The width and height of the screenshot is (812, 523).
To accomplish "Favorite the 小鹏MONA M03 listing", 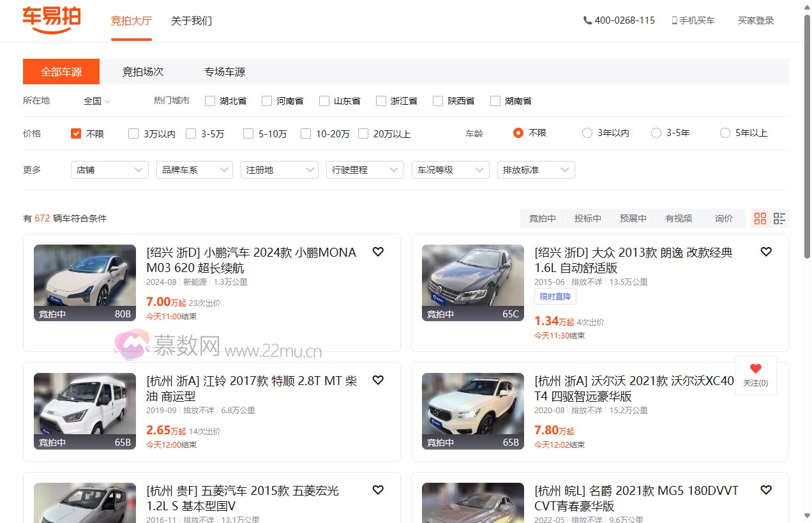I will pyautogui.click(x=378, y=252).
